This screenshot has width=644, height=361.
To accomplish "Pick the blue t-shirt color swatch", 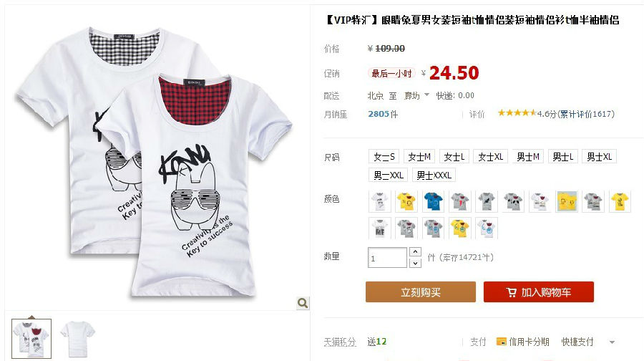I will click(x=433, y=201).
